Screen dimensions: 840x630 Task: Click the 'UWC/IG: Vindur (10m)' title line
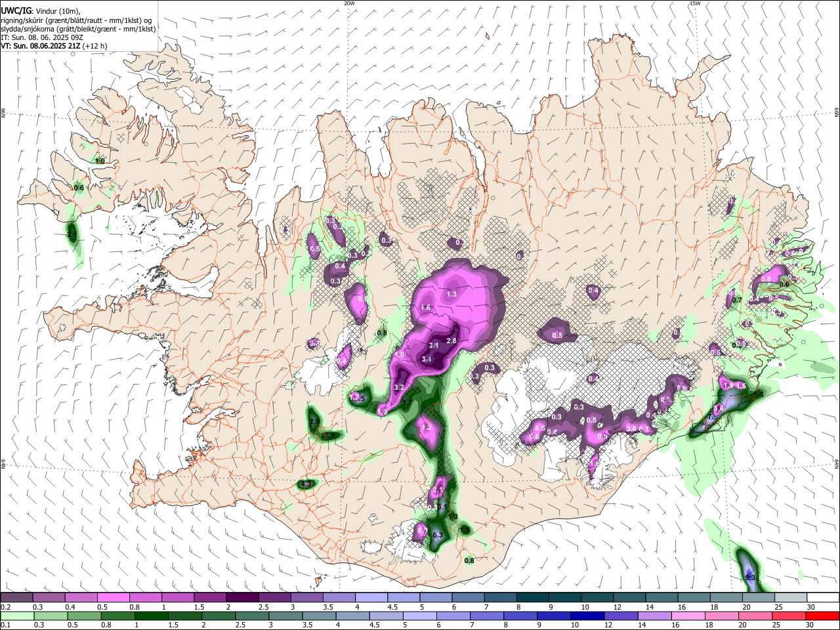(x=41, y=11)
